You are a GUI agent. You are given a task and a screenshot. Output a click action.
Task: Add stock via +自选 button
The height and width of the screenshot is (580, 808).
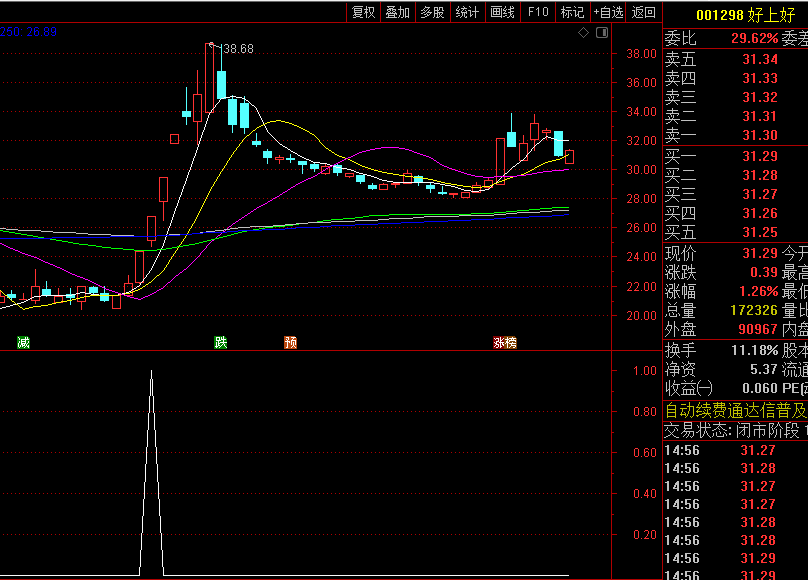click(x=608, y=12)
